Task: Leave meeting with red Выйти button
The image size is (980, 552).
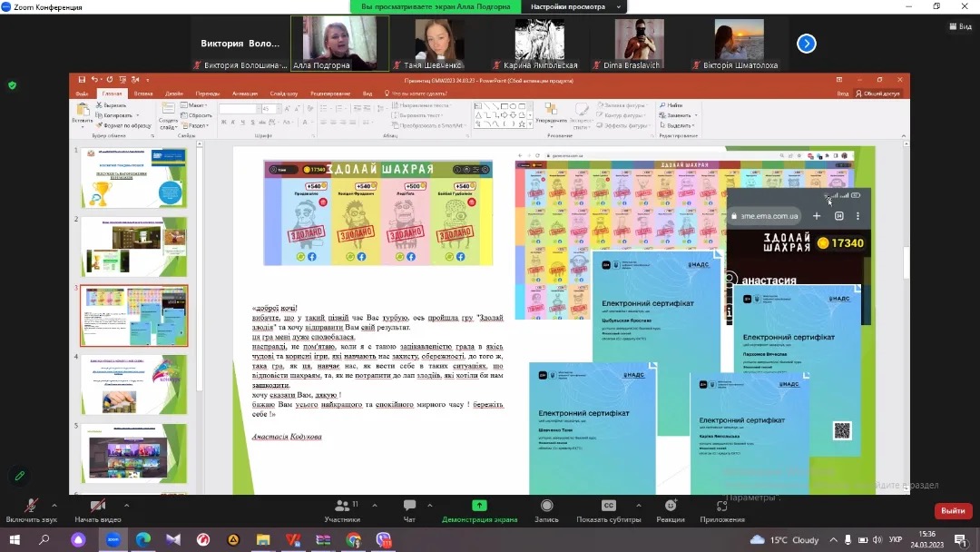Action: click(953, 511)
